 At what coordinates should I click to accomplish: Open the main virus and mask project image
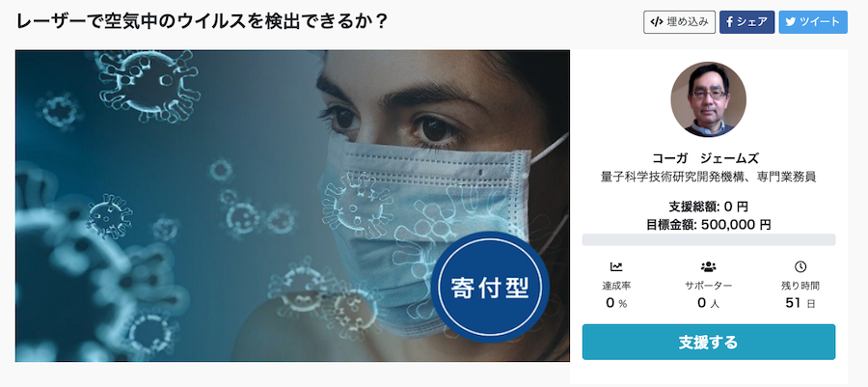(x=292, y=206)
